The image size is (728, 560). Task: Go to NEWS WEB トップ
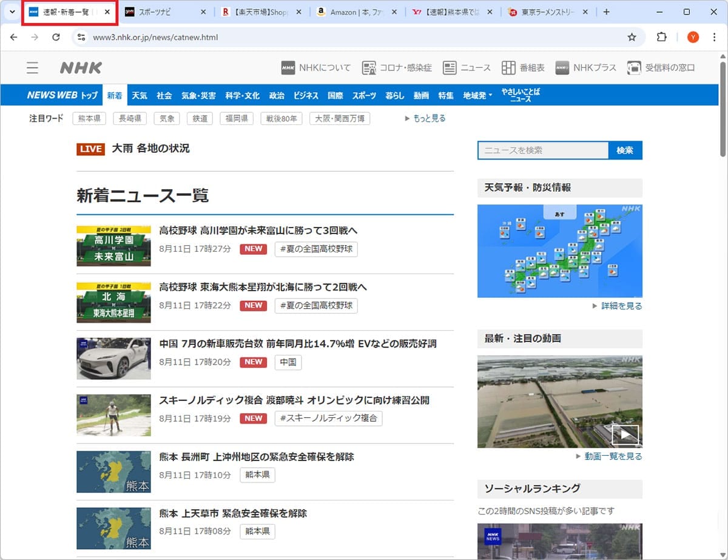pos(62,95)
